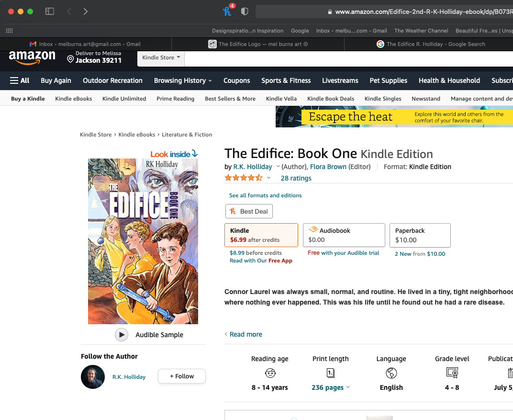Open The Weather Channel bookmark
Screen dimensions: 513x420
[421, 31]
